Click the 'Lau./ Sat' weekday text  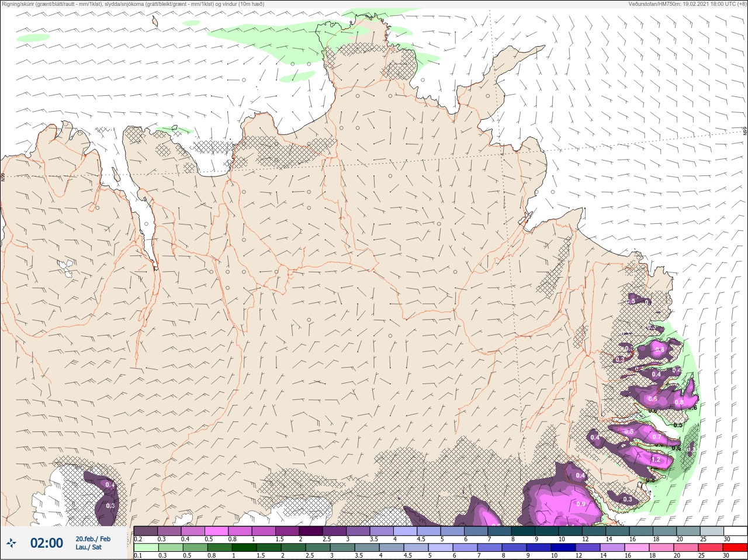(88, 548)
